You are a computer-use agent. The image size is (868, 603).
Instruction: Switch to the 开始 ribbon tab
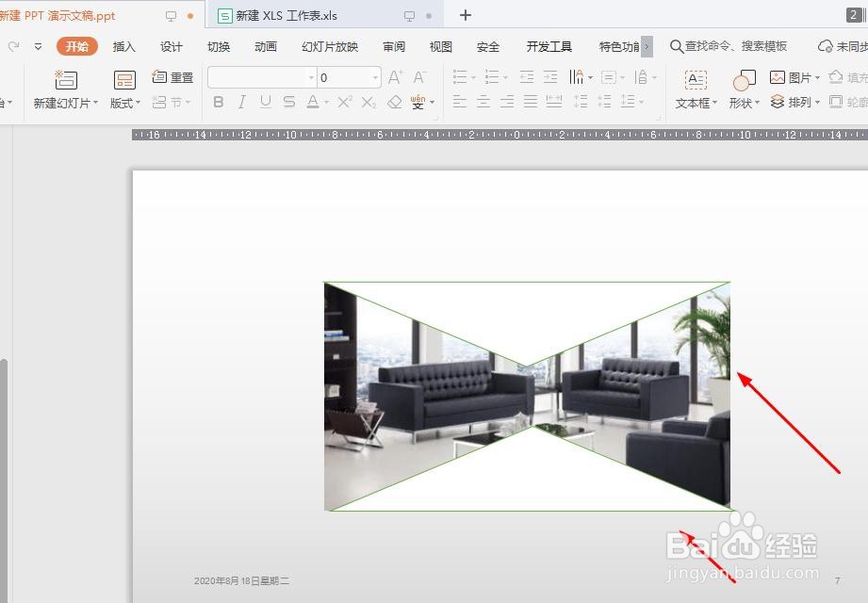pos(77,46)
